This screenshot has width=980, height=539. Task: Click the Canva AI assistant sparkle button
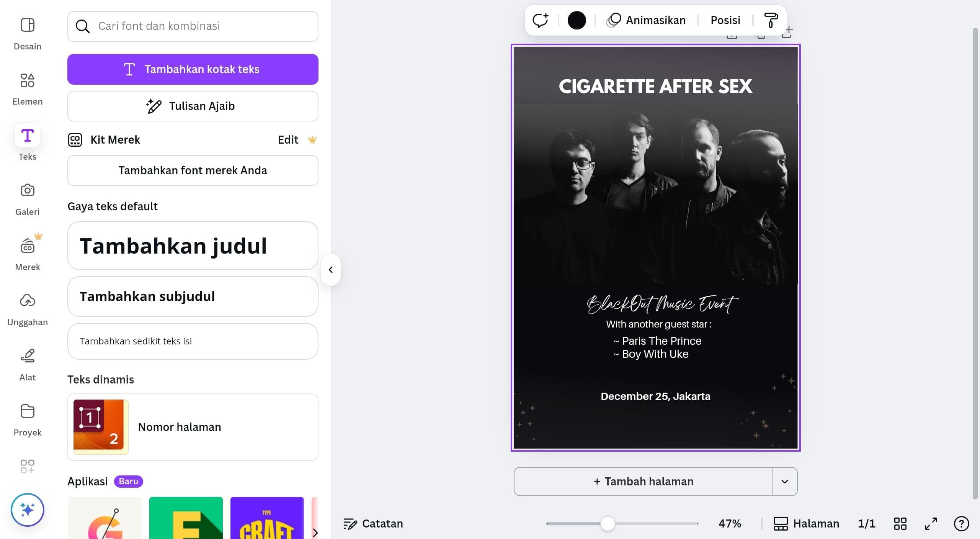(x=28, y=510)
